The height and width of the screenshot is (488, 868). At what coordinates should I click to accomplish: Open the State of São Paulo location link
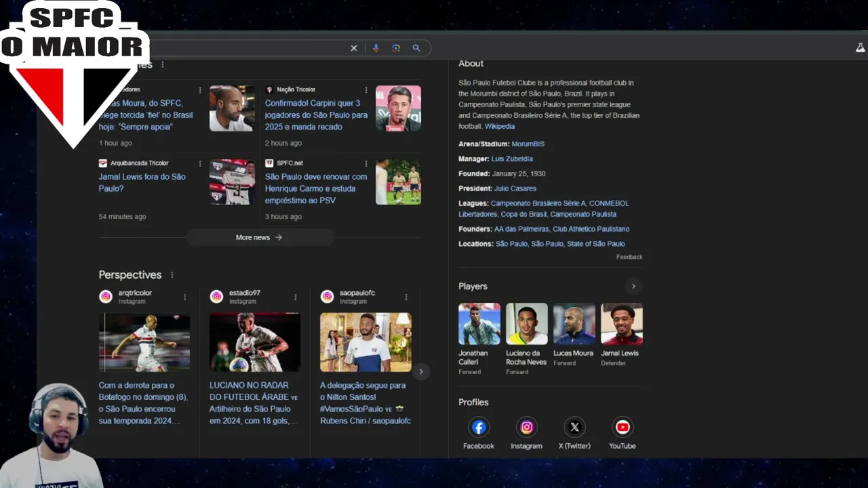click(596, 244)
